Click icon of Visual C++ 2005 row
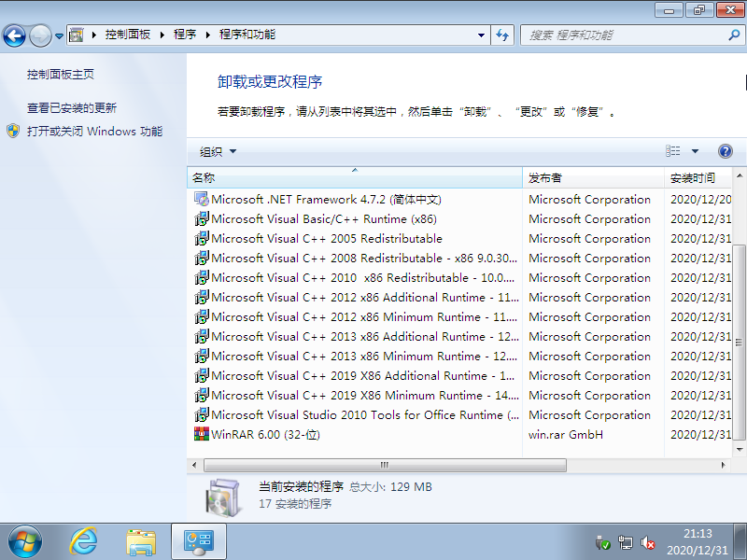This screenshot has width=747, height=560. (x=202, y=238)
